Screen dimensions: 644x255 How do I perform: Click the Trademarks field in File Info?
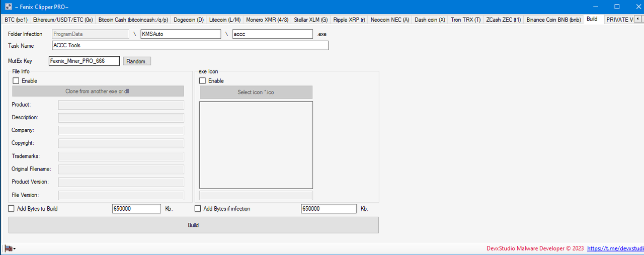click(x=121, y=156)
